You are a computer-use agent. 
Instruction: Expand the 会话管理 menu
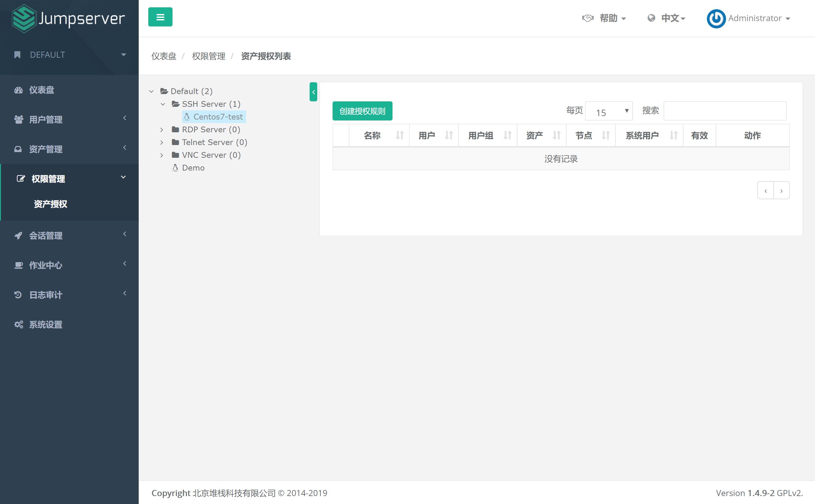tap(69, 236)
